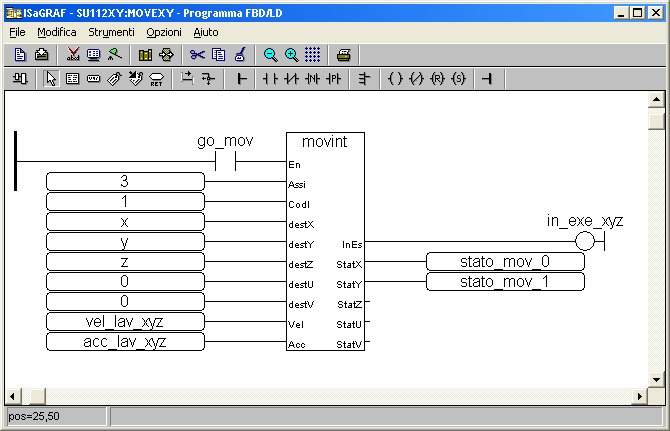
Task: Open the Modifica menu
Action: pos(56,32)
